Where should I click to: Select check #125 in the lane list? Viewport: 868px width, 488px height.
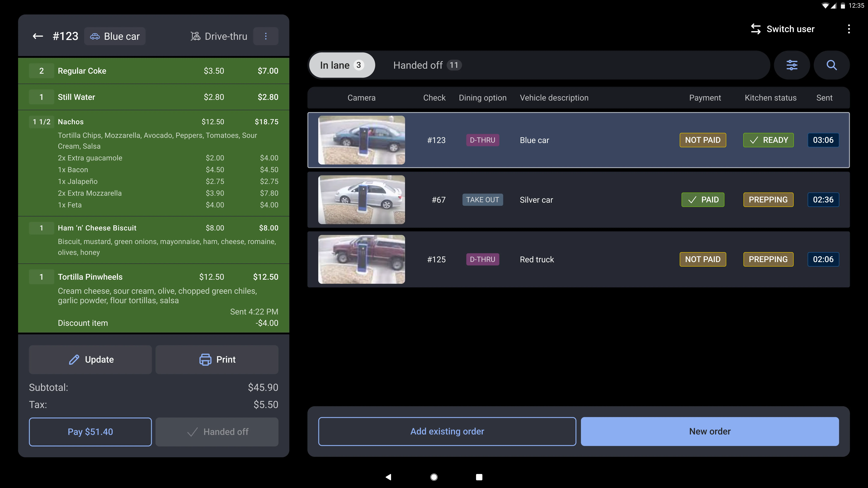(578, 259)
